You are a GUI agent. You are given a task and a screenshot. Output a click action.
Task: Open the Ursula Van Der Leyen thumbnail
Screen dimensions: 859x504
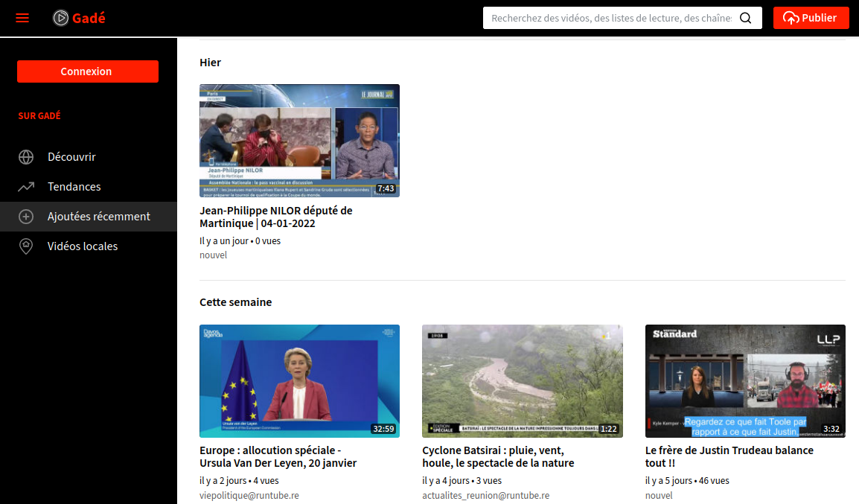[299, 381]
